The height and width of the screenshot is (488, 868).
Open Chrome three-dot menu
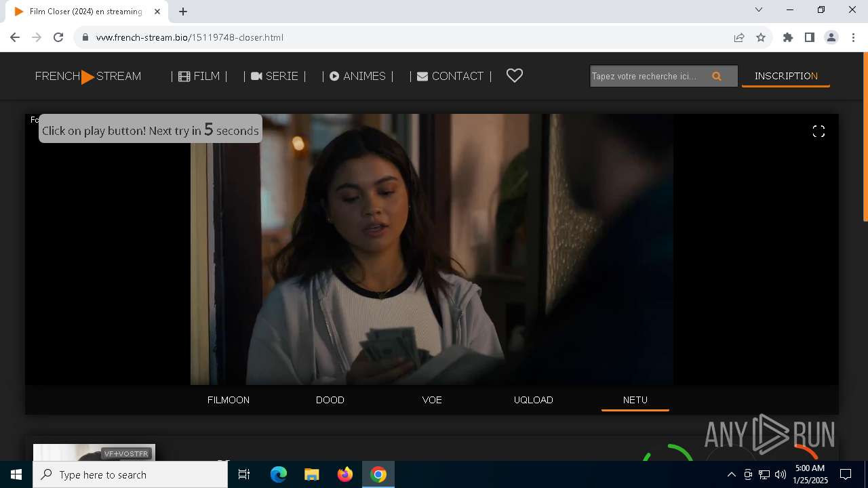[x=853, y=37]
